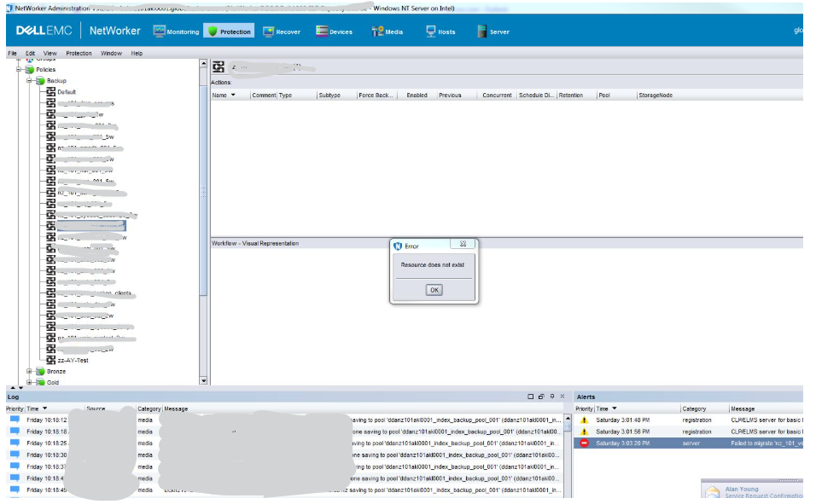The height and width of the screenshot is (504, 822).
Task: Click the info icon on the Friday 10:18:45 row
Action: coord(15,490)
